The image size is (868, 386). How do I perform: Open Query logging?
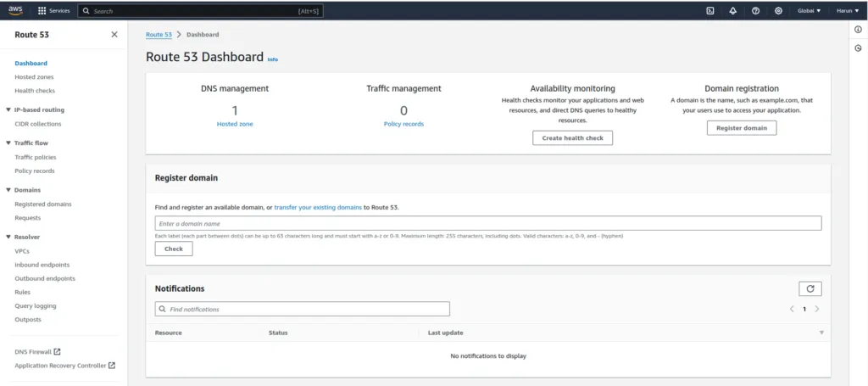36,305
